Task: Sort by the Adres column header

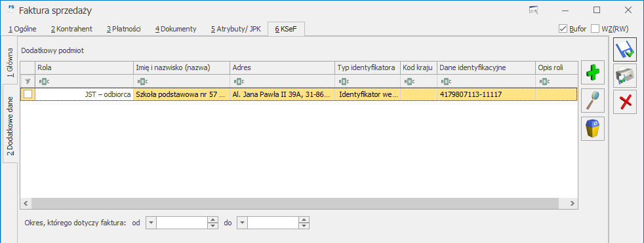Action: click(282, 67)
